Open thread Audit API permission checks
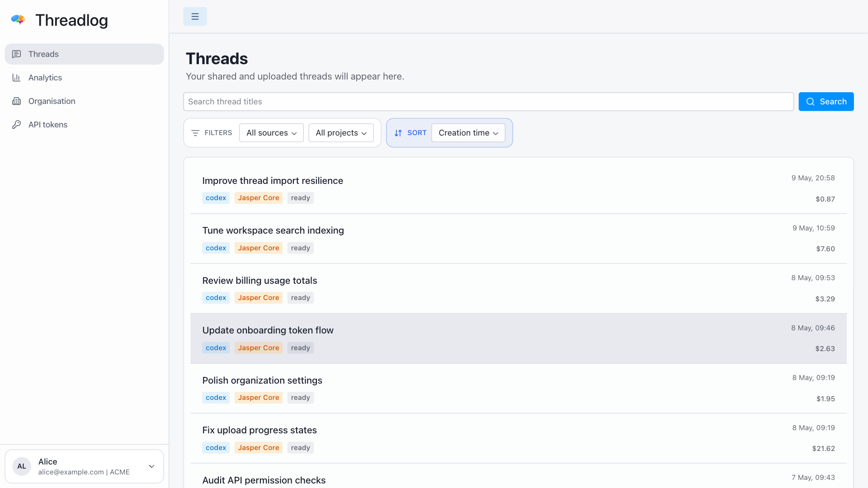This screenshot has width=868, height=488. (x=519, y=476)
